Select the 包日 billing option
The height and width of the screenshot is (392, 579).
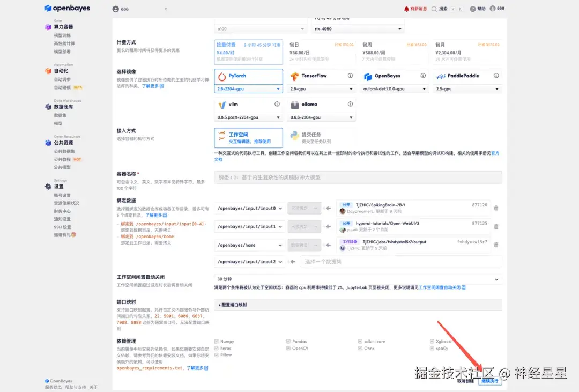321,52
